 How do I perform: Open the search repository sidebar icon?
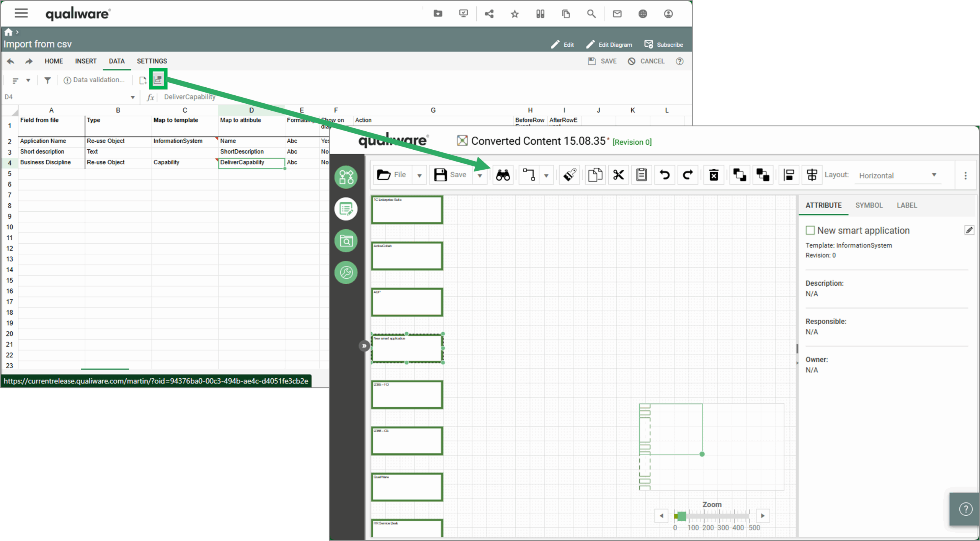pyautogui.click(x=346, y=241)
